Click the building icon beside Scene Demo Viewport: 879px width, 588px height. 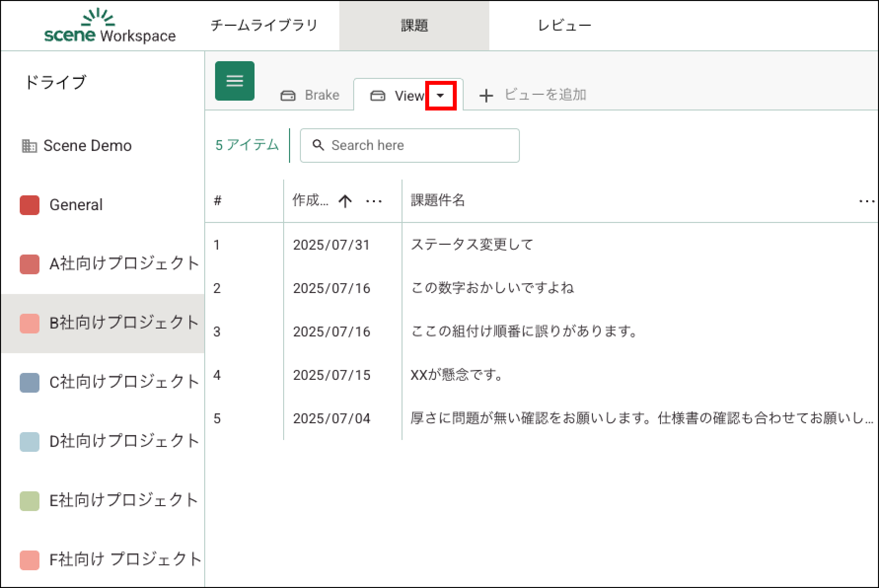pos(29,146)
